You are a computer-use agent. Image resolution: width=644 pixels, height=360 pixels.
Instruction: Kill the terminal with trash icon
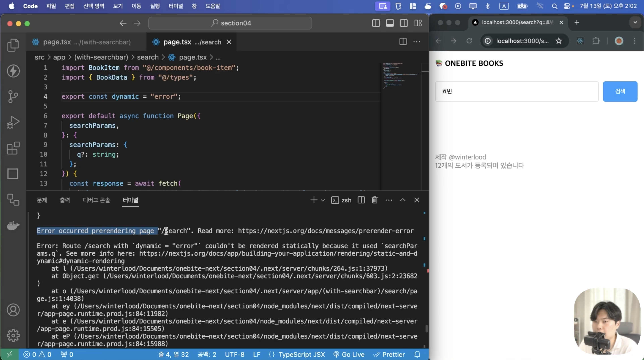375,200
